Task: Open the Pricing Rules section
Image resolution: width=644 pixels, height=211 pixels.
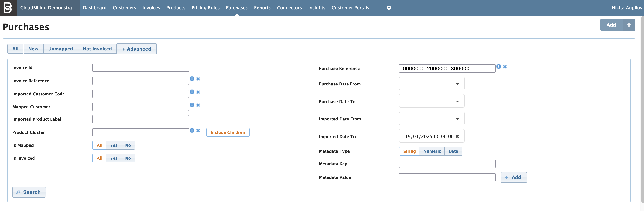Action: [205, 8]
